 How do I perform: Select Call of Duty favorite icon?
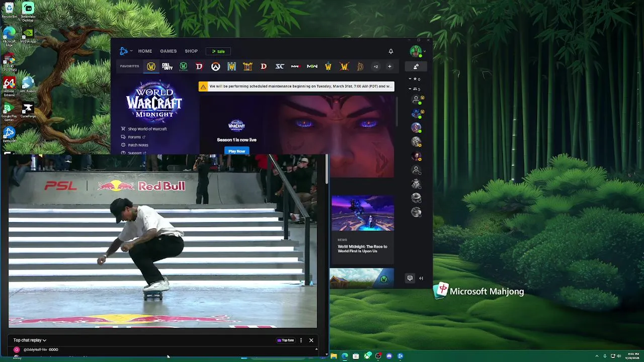click(167, 66)
